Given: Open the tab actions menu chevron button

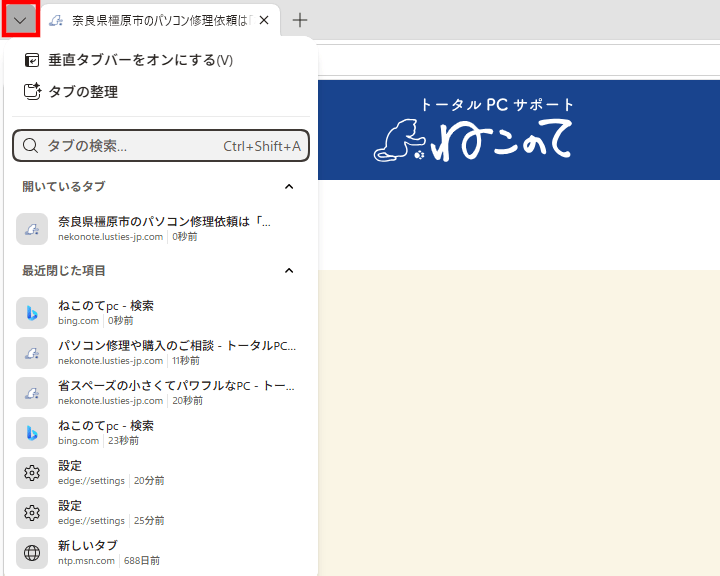Looking at the screenshot, I should coord(20,20).
